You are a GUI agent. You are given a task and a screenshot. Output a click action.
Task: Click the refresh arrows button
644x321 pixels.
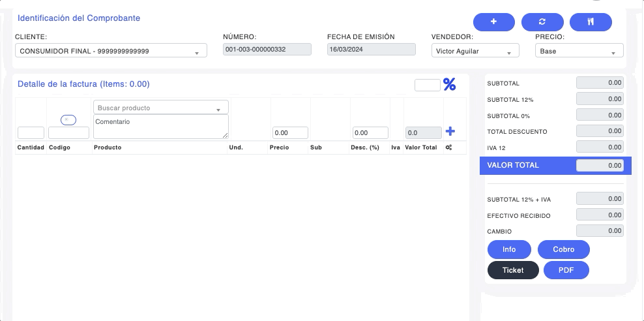542,22
